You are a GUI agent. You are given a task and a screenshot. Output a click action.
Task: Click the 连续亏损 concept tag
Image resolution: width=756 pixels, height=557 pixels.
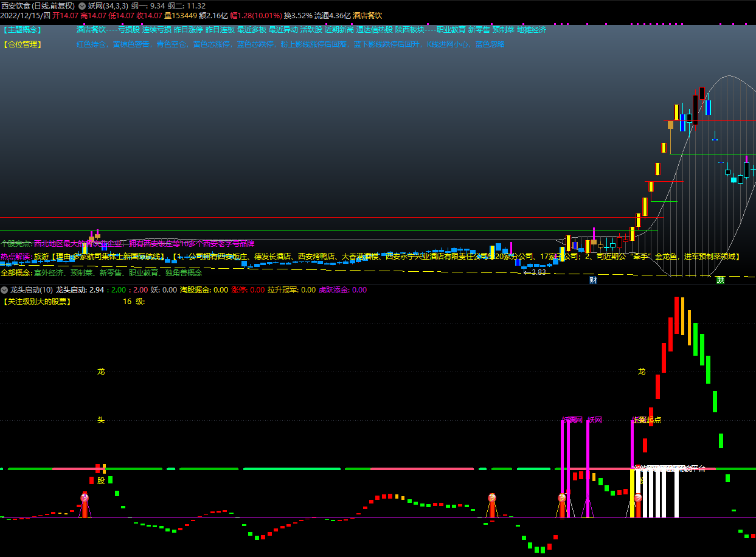157,29
